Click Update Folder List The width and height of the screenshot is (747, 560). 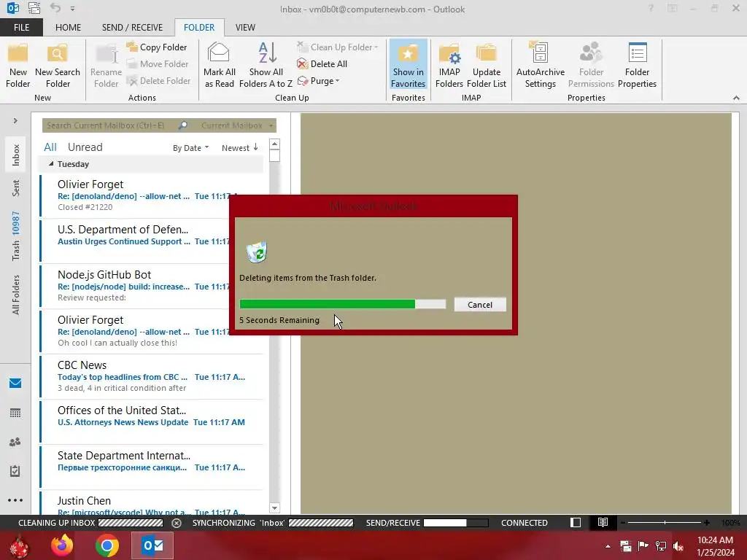(x=487, y=65)
